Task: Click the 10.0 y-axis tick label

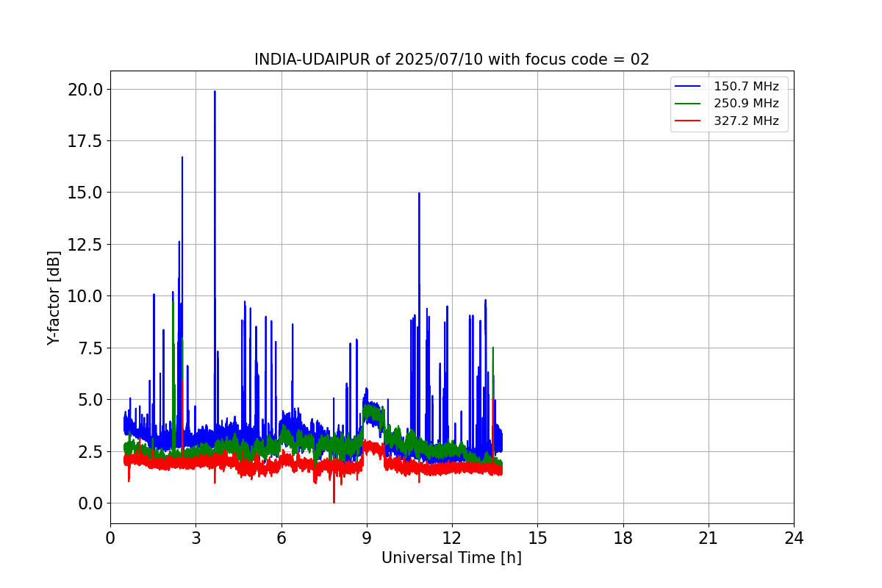Action: [x=84, y=296]
